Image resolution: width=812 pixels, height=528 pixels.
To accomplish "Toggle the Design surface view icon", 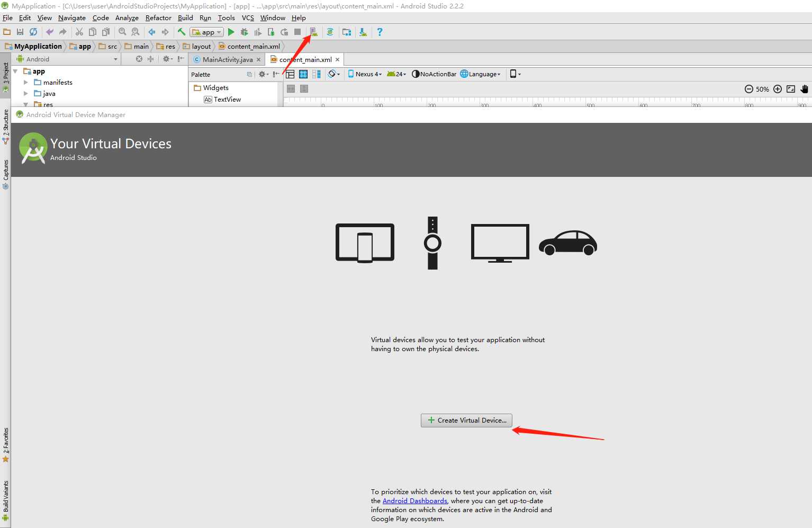I will click(290, 74).
